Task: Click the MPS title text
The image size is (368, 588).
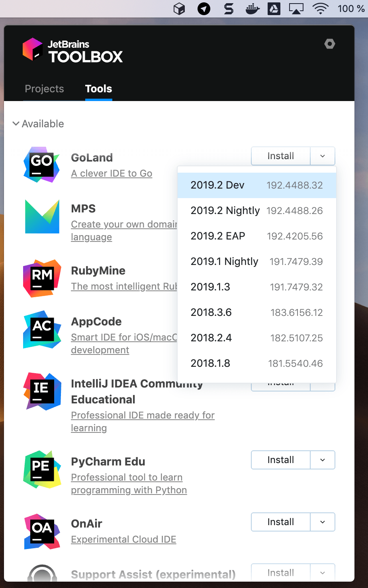Action: click(x=83, y=208)
